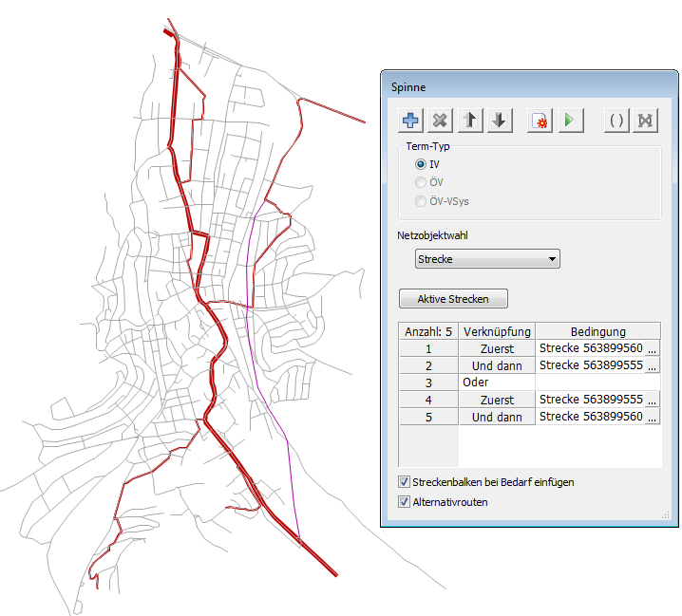Image resolution: width=682 pixels, height=616 pixels.
Task: Select the IV term type radio button
Action: click(x=421, y=164)
